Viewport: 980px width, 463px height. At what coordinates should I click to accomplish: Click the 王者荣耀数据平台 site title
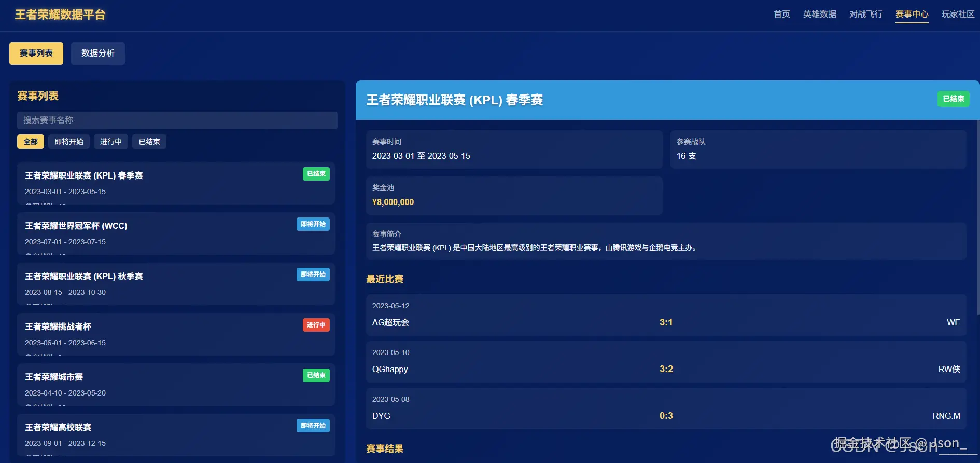point(60,15)
